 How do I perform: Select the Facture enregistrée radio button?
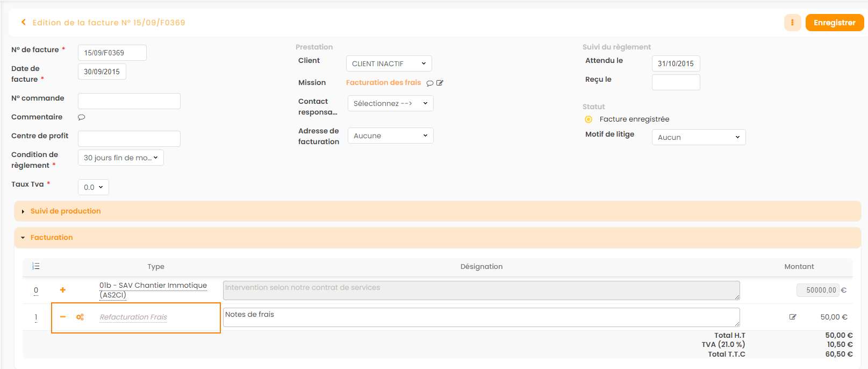589,119
